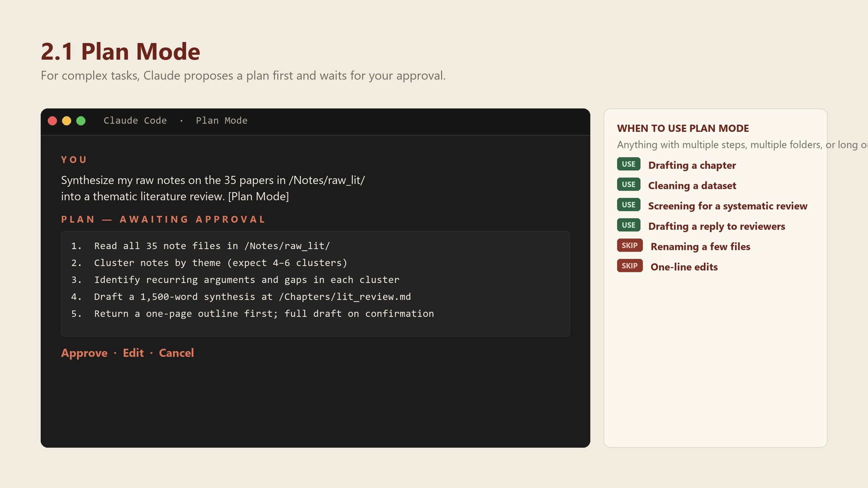The image size is (868, 488).
Task: Approve the proposed plan
Action: tap(84, 353)
